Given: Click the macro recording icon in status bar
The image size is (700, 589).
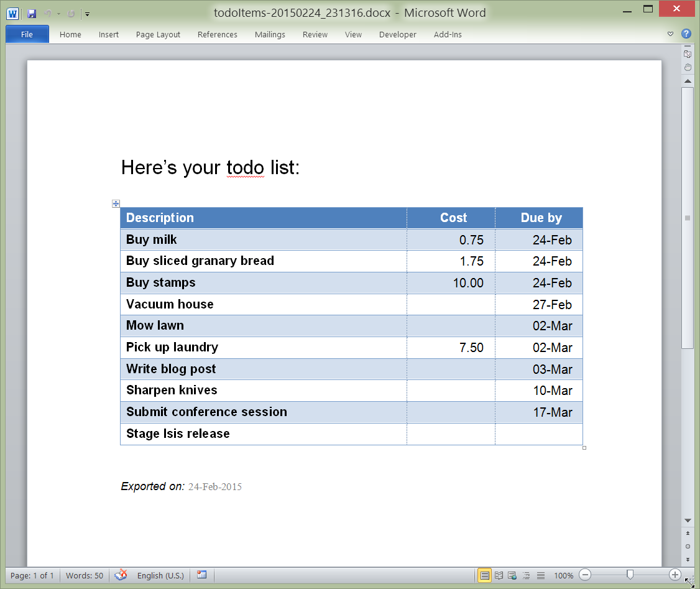Looking at the screenshot, I should [x=201, y=575].
